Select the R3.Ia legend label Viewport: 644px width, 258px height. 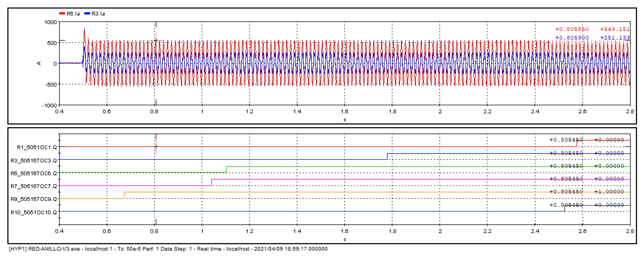(x=98, y=14)
